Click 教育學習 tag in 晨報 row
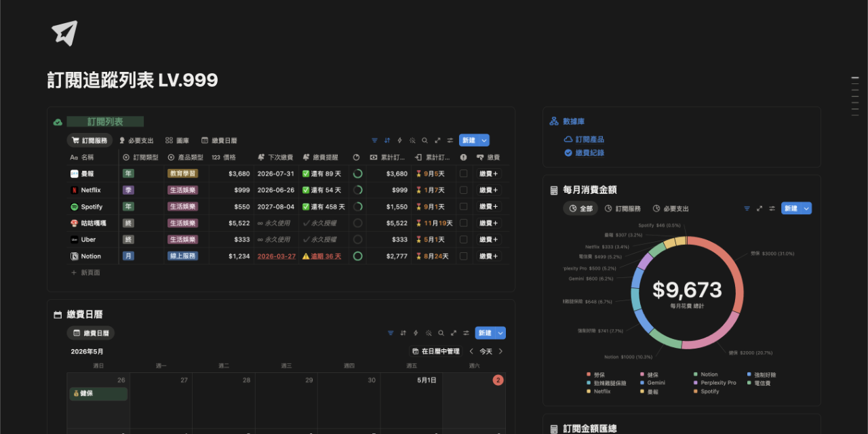 pos(182,174)
